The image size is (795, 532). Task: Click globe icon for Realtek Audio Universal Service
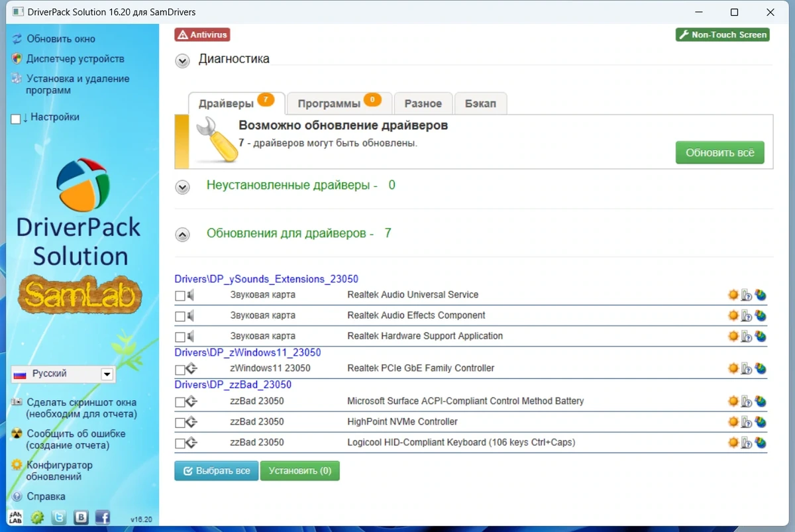761,295
